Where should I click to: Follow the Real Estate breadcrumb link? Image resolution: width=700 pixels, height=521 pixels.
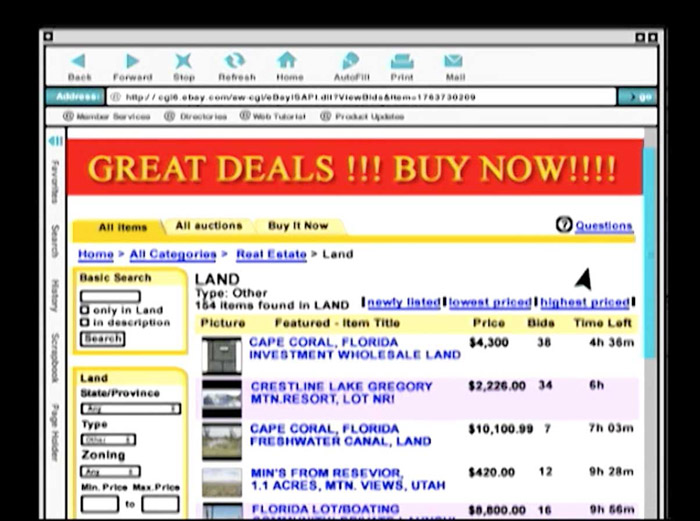tap(271, 254)
